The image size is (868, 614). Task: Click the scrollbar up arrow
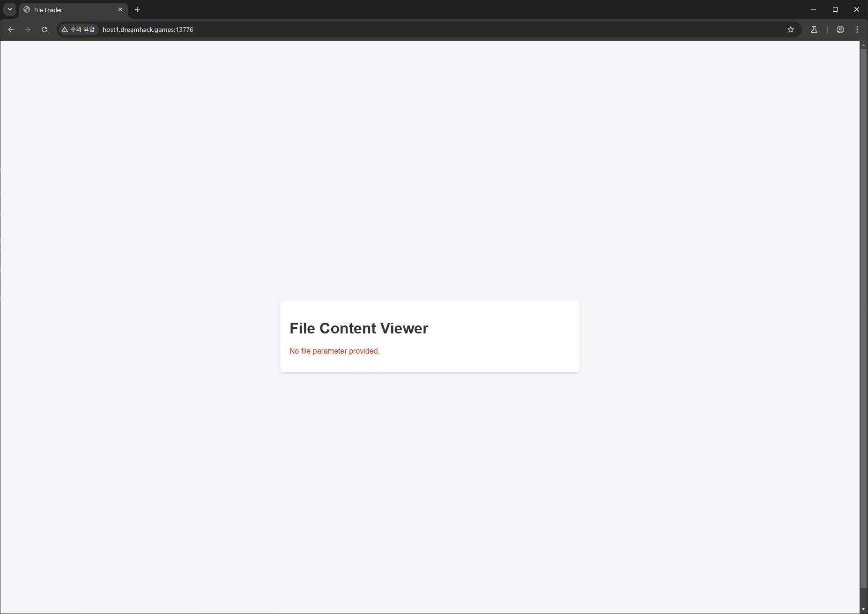pos(864,45)
